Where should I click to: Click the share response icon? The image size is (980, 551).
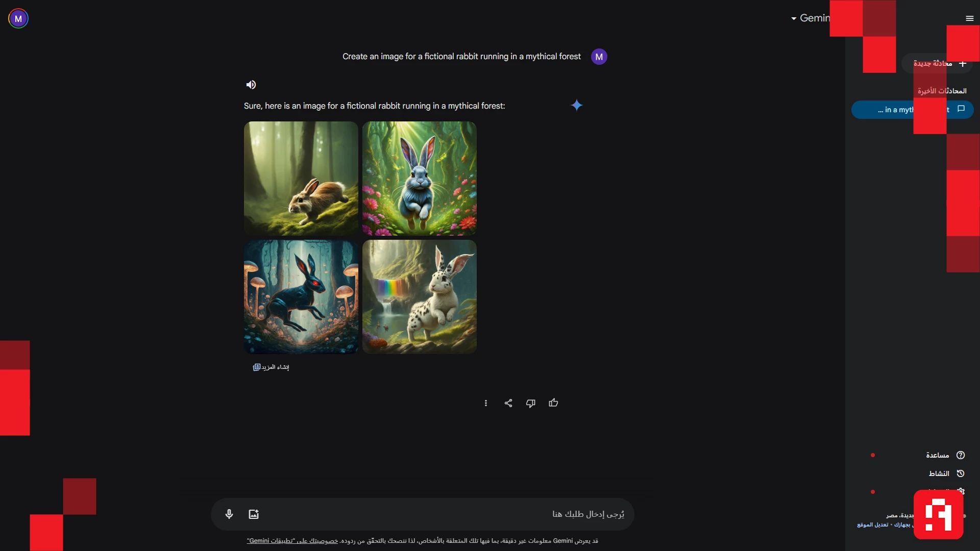click(x=508, y=403)
